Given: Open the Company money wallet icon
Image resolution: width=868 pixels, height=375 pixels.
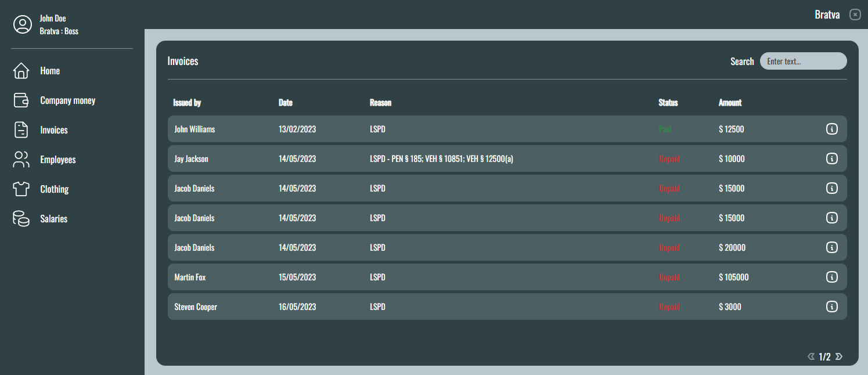Looking at the screenshot, I should click(x=21, y=100).
